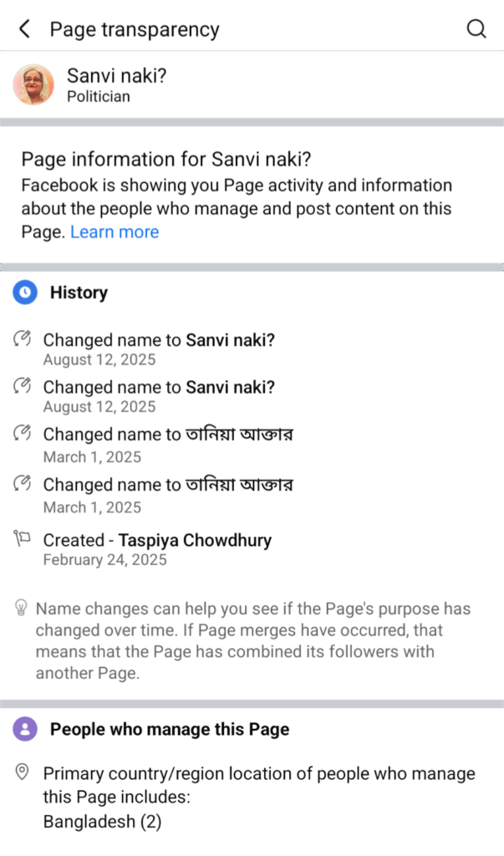Tap the blue History clock icon
This screenshot has width=504, height=856.
[x=26, y=293]
